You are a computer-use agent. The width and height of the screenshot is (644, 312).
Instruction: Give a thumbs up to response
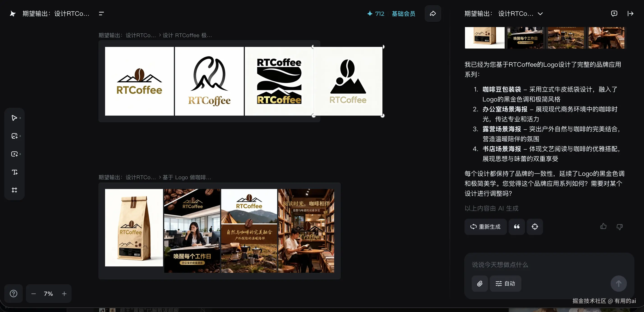pyautogui.click(x=603, y=227)
